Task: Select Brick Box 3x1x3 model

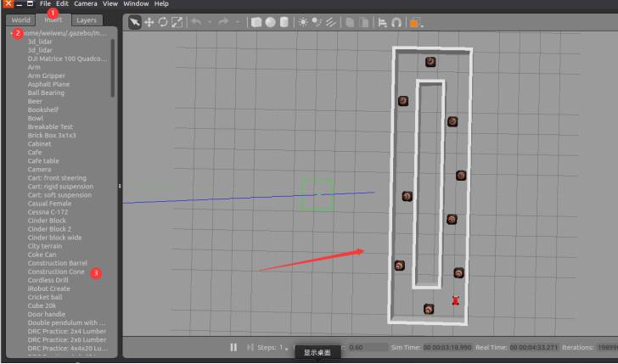Action: [x=52, y=136]
